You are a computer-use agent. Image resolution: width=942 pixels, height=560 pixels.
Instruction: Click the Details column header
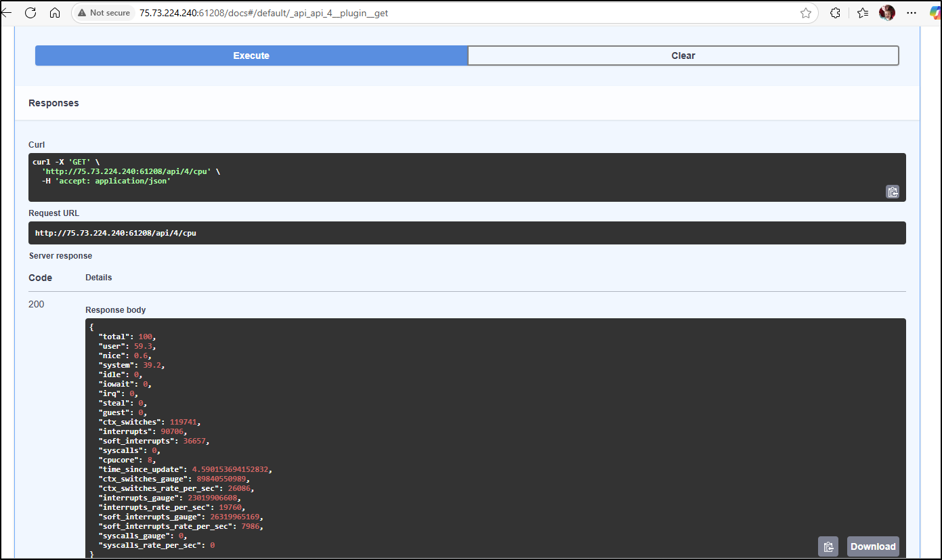[99, 278]
